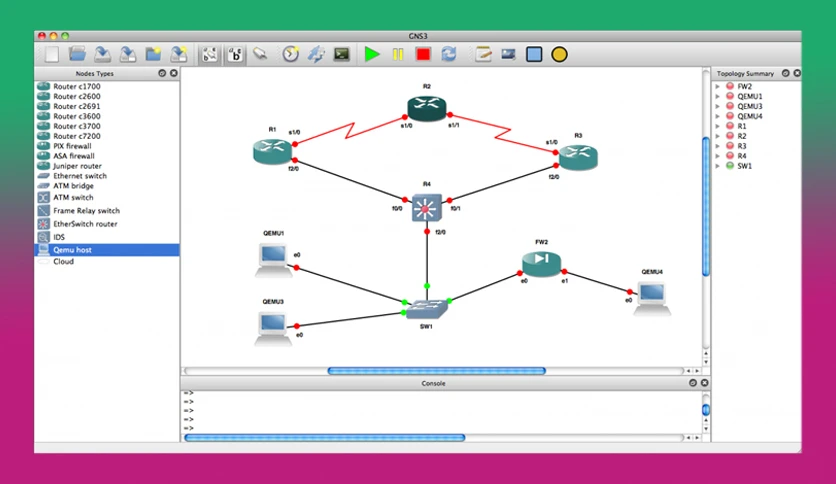Expand FW2 in Topology Summary
Viewport: 836px width, 484px height.
pos(718,86)
